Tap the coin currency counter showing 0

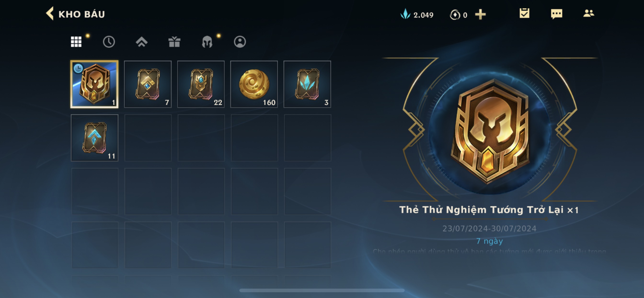[459, 15]
